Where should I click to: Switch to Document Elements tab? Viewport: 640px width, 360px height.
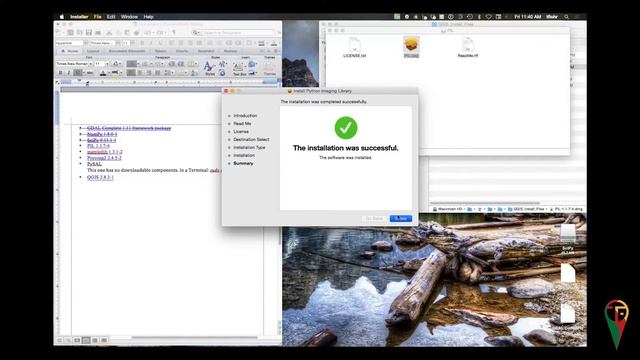pyautogui.click(x=127, y=51)
